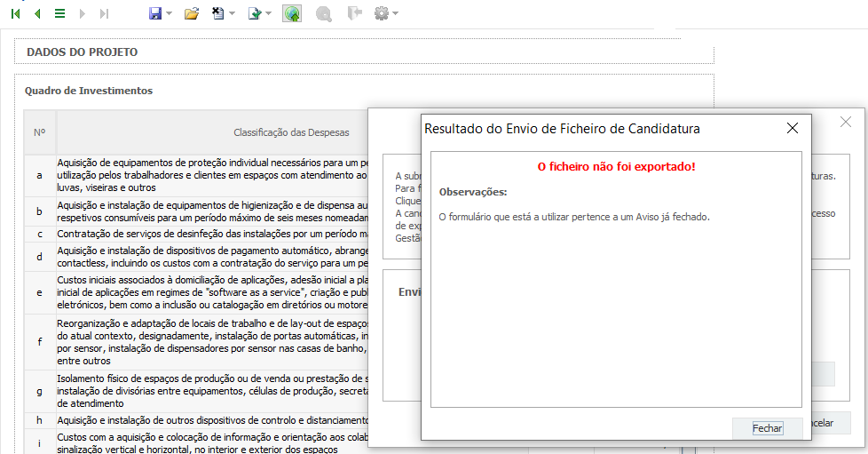The image size is (868, 454).
Task: Click 'colocação de informação e orientação' description row i
Action: point(212,443)
